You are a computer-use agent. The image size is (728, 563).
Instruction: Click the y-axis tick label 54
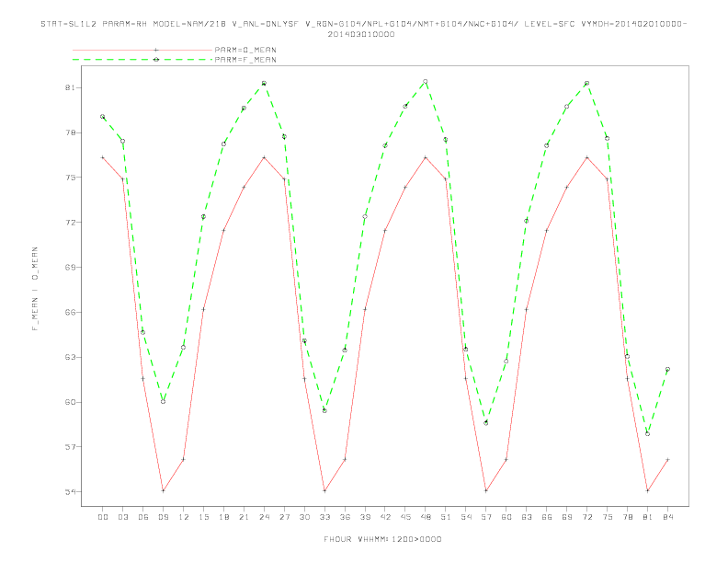click(x=71, y=491)
